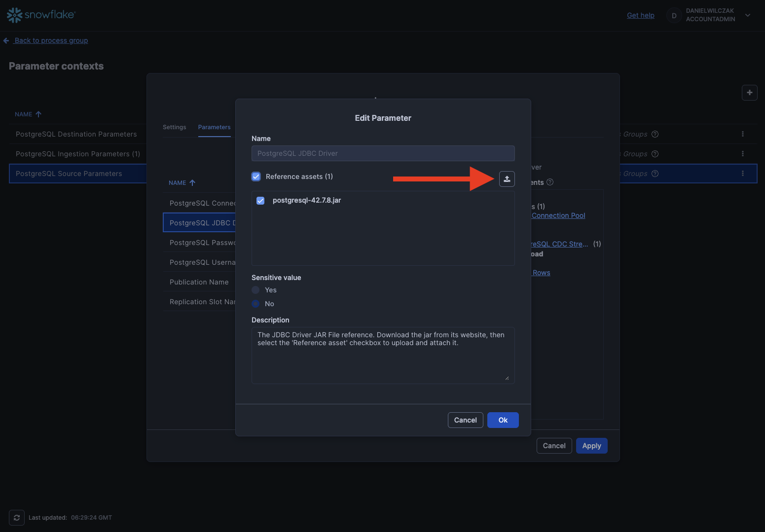Click the help icon beside the first Groups label
The image size is (765, 532).
pos(655,134)
